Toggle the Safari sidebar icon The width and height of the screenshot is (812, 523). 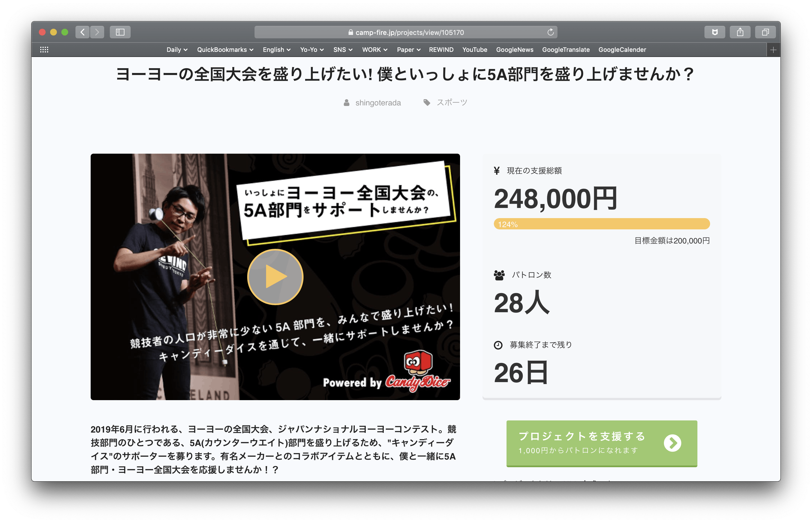(120, 32)
